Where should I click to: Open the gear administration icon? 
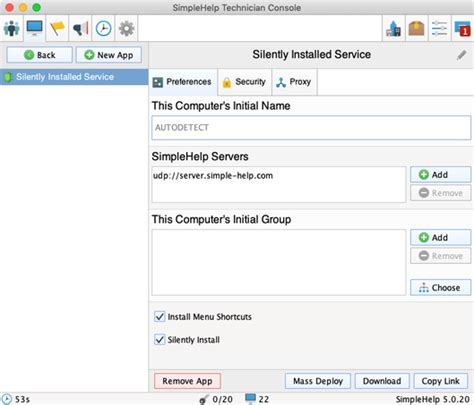point(126,28)
